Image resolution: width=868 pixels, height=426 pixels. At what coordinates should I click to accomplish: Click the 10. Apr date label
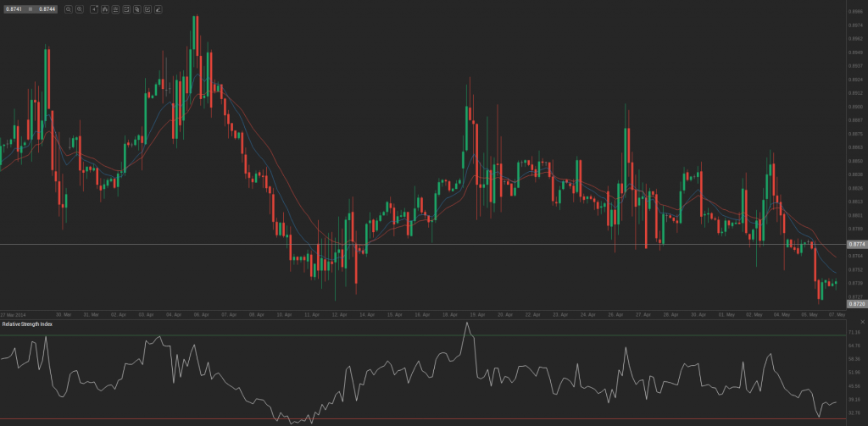pyautogui.click(x=284, y=314)
